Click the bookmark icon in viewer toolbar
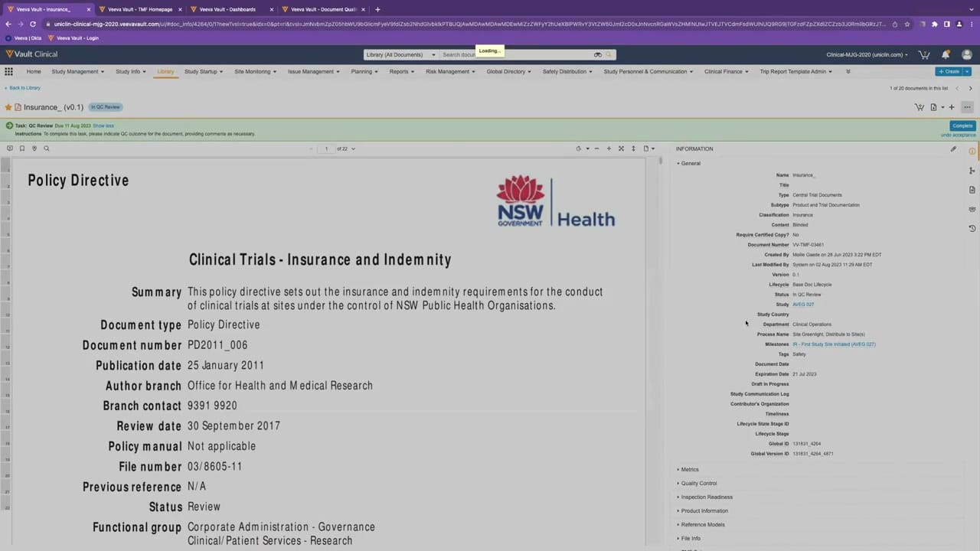The width and height of the screenshot is (980, 551). pyautogui.click(x=22, y=148)
